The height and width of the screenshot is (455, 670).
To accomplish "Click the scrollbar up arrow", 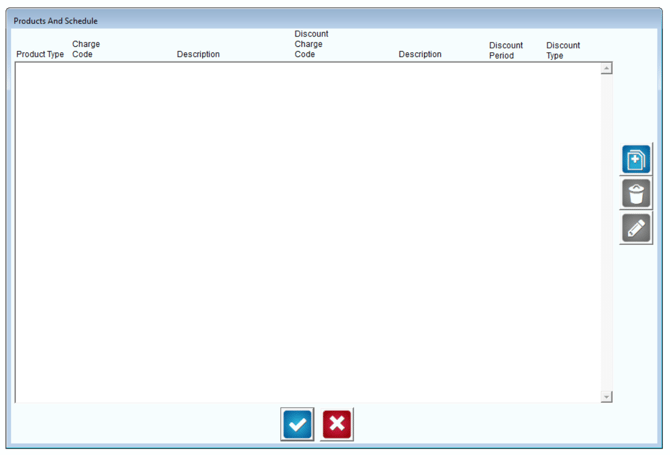I will 606,68.
